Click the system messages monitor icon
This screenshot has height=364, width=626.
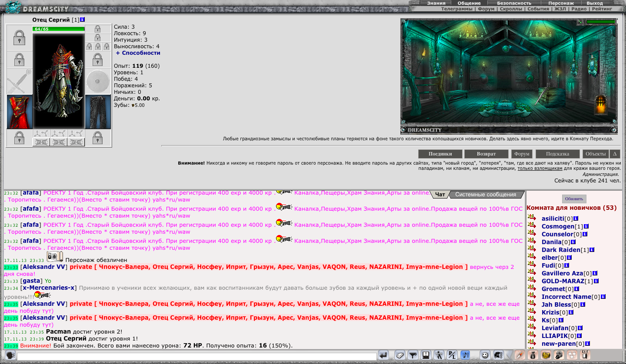click(426, 355)
